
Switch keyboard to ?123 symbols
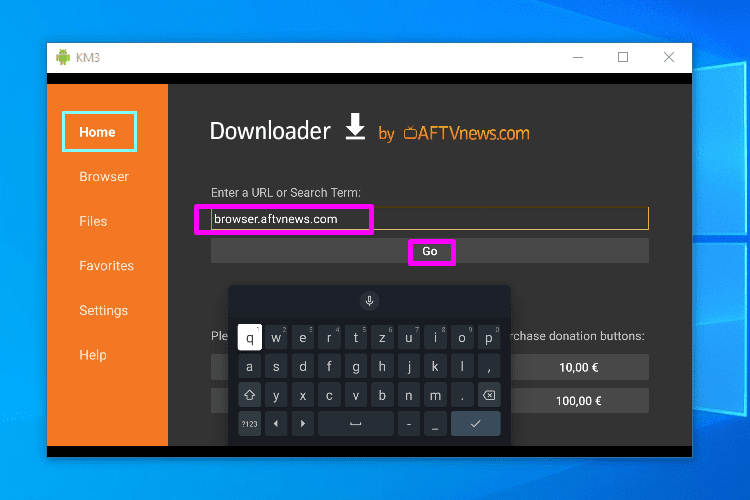pyautogui.click(x=250, y=424)
